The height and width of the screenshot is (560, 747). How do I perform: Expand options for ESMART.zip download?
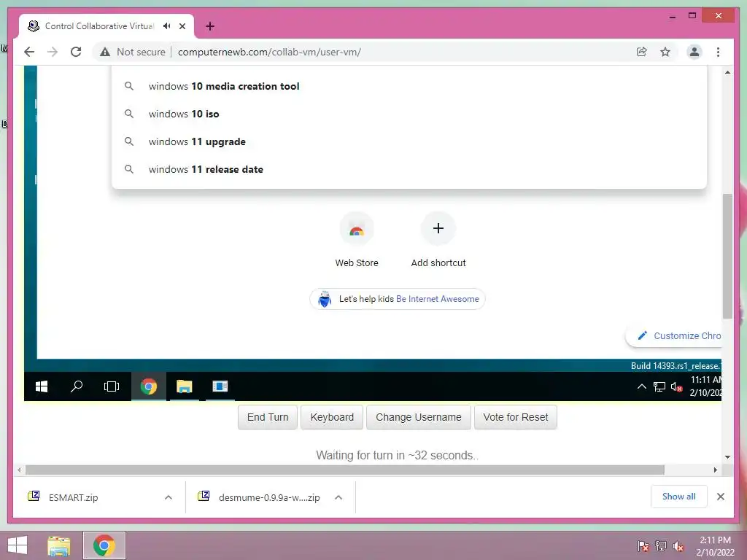169,497
